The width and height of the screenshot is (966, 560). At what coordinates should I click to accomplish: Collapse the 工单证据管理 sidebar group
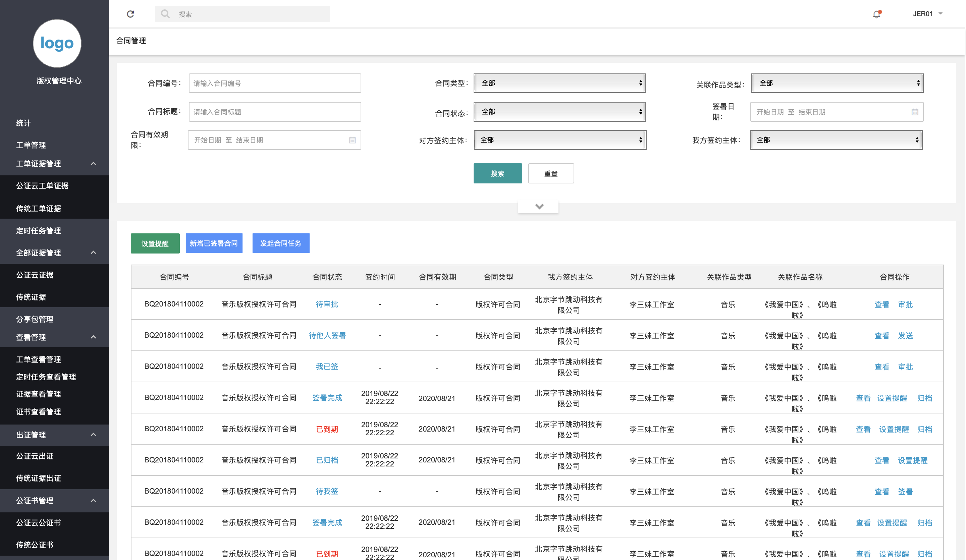coord(93,164)
